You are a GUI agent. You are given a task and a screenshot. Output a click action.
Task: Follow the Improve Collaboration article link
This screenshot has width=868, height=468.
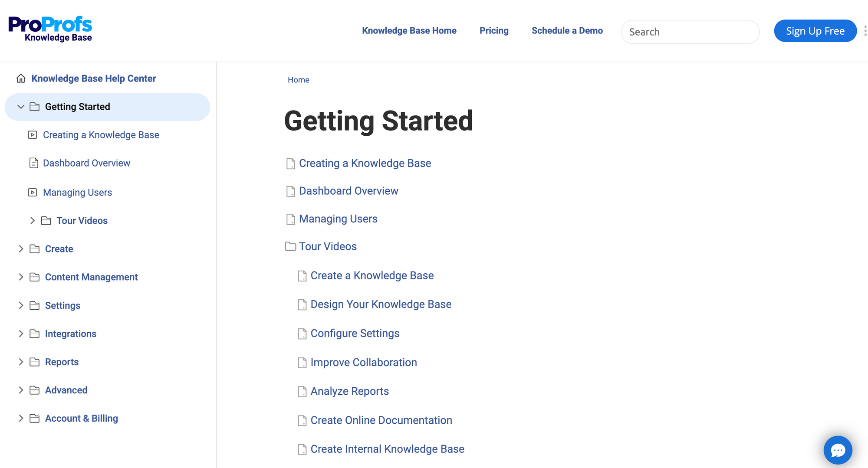pos(363,362)
